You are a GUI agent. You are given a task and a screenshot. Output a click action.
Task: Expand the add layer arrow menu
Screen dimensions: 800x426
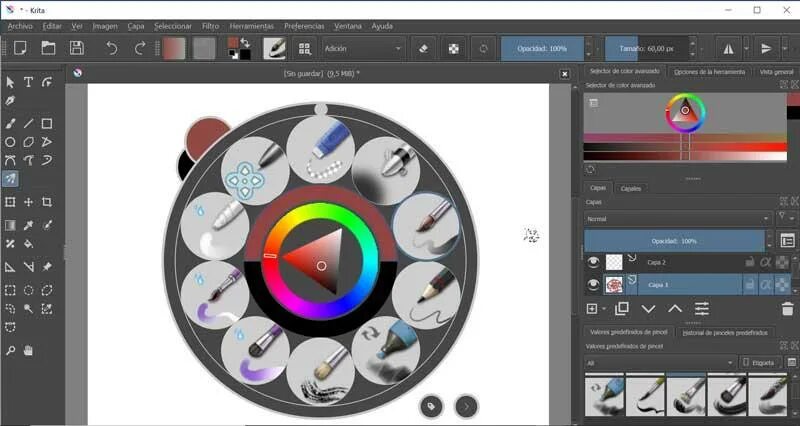[604, 309]
